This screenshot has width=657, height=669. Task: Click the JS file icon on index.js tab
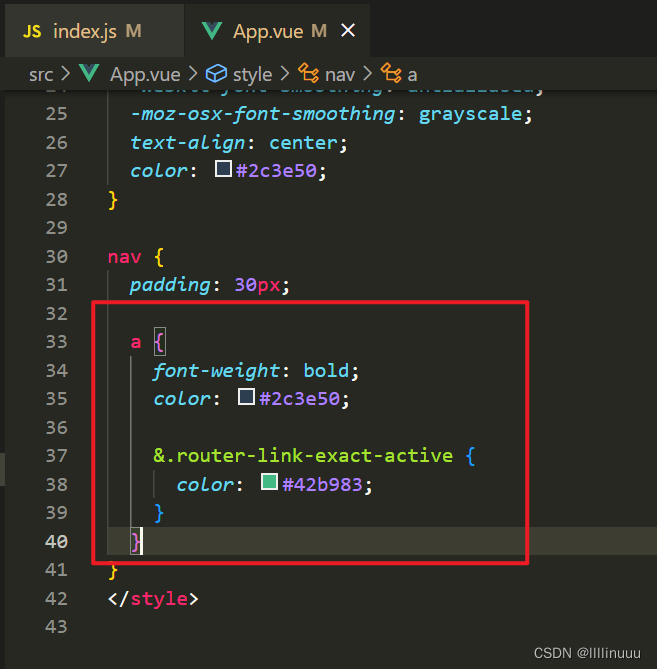[x=32, y=32]
